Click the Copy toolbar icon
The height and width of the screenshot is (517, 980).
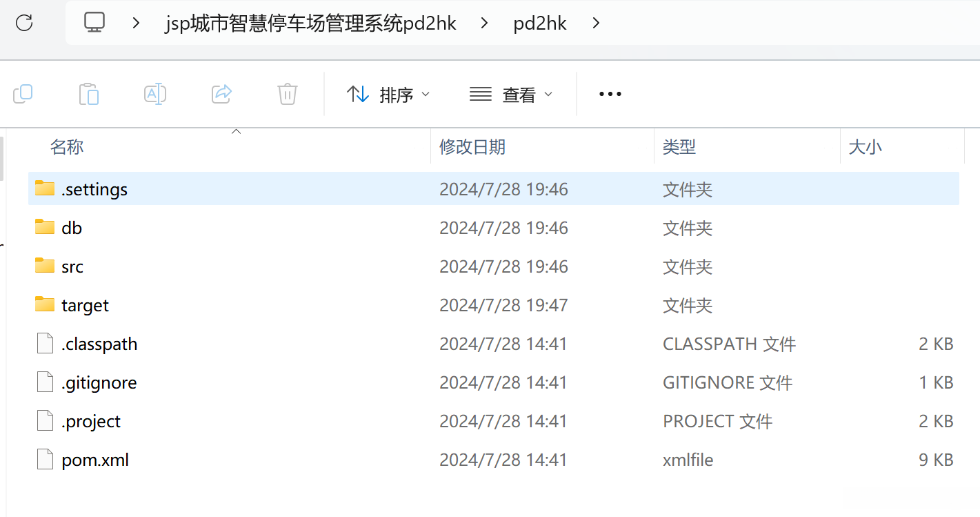pyautogui.click(x=23, y=94)
